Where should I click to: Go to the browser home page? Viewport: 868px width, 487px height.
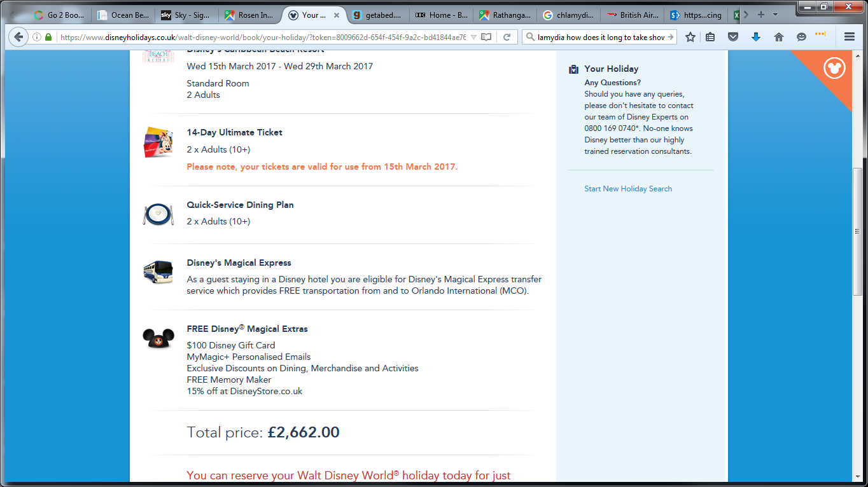pos(778,37)
